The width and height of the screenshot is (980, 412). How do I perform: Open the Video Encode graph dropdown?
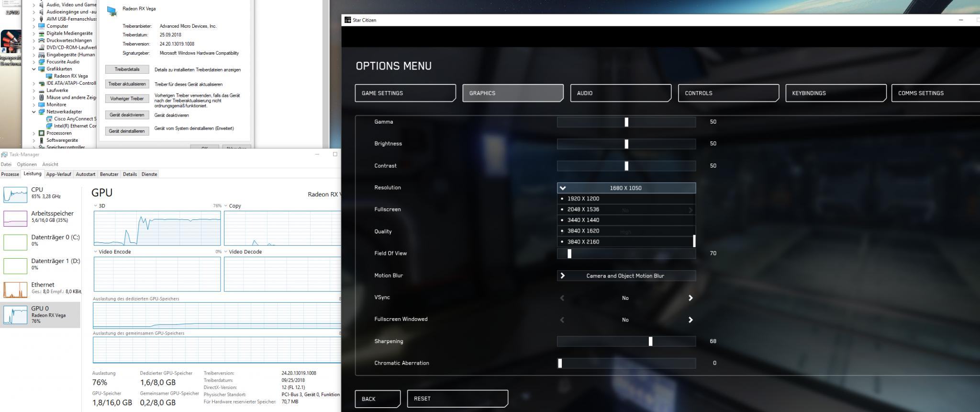(96, 252)
